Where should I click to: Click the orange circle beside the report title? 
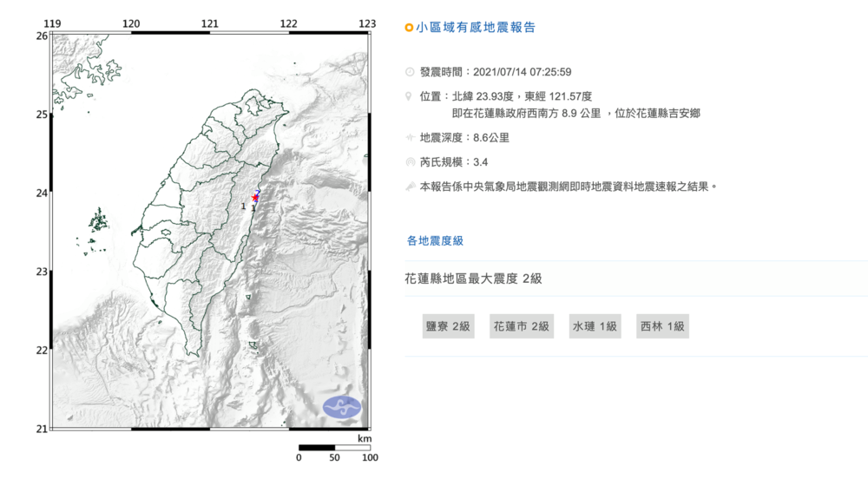[x=410, y=28]
